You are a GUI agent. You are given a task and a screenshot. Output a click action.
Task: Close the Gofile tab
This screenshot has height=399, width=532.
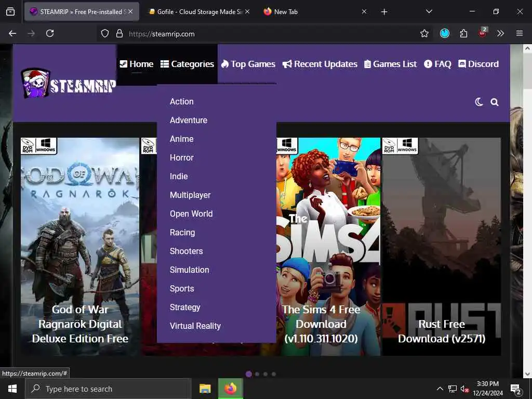(247, 11)
